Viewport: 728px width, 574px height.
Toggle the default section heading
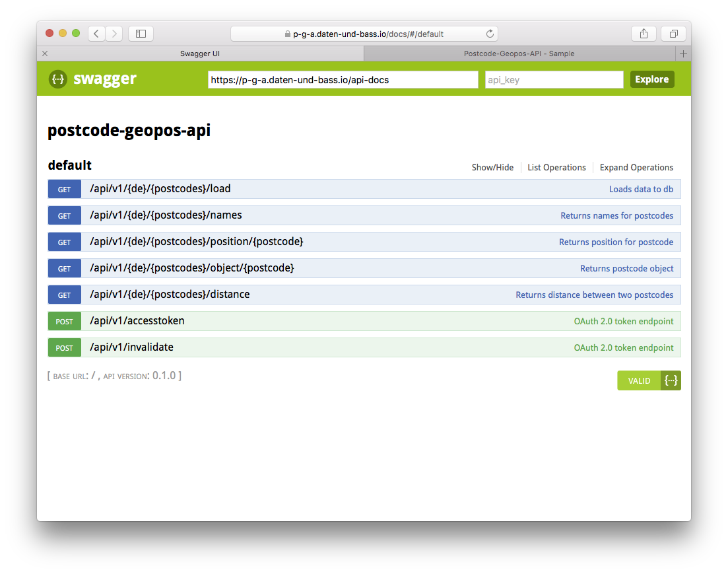[x=70, y=165]
